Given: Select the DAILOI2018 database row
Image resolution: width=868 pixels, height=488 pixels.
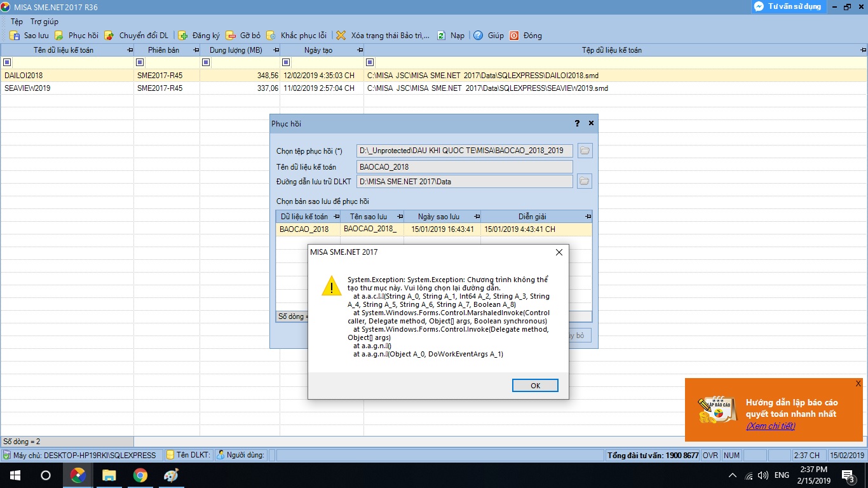Looking at the screenshot, I should click(434, 76).
